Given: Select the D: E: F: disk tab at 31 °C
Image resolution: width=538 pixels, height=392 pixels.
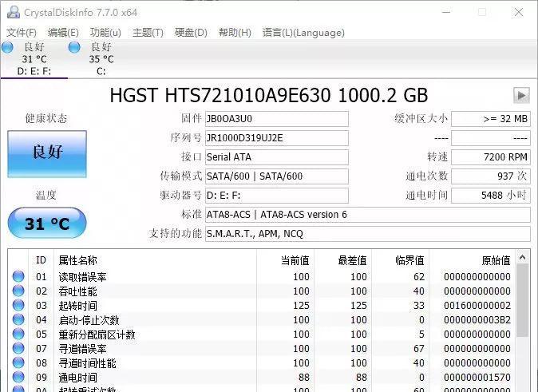Looking at the screenshot, I should click(x=34, y=59).
